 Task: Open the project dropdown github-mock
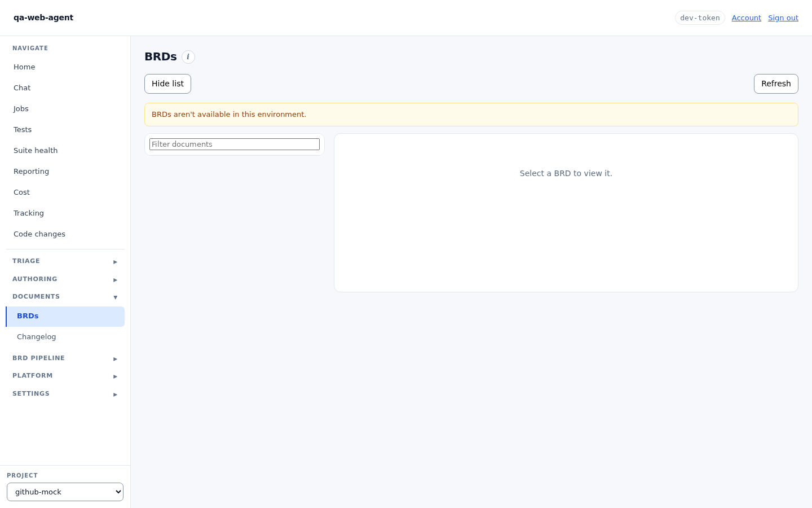tap(65, 492)
